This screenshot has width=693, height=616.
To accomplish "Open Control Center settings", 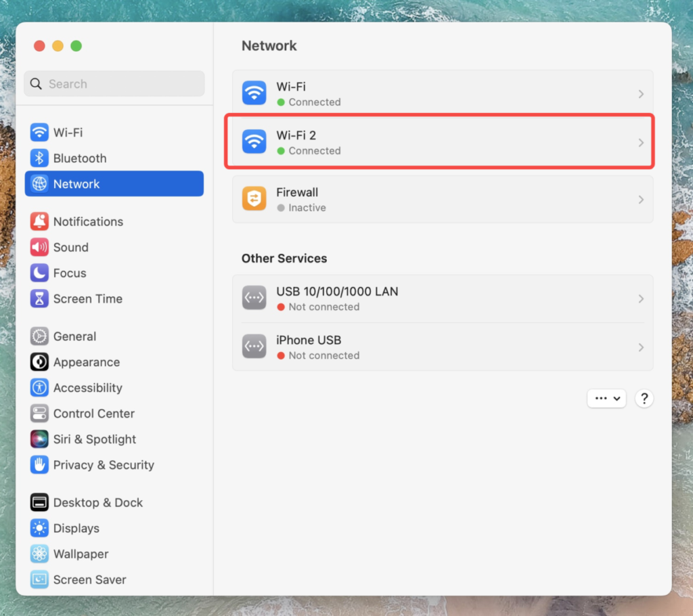I will pos(40,414).
